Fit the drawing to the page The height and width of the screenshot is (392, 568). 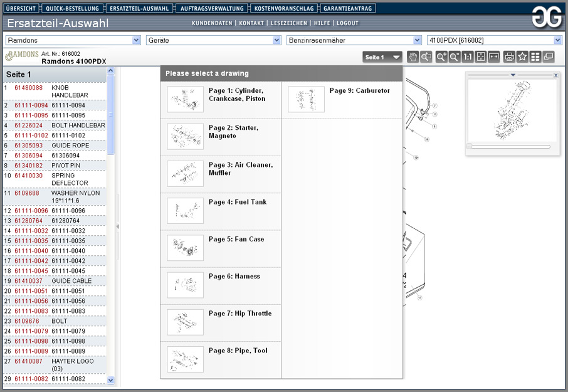point(481,57)
